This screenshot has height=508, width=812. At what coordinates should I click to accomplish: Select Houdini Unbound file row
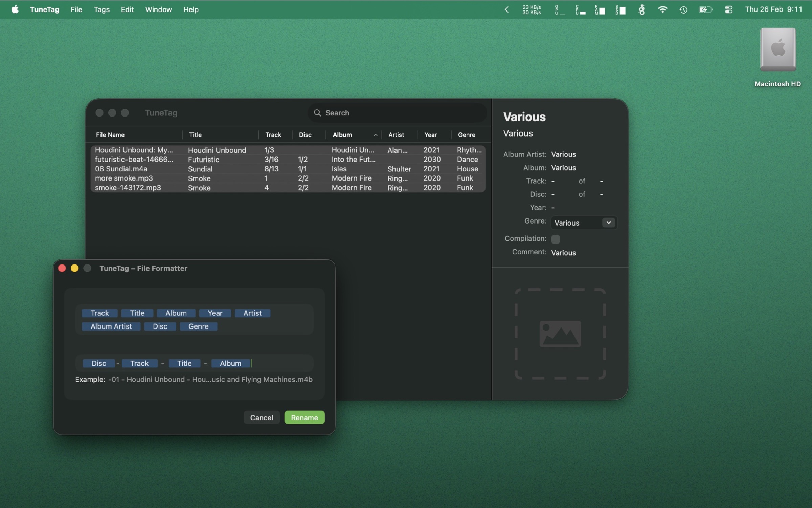coord(288,150)
